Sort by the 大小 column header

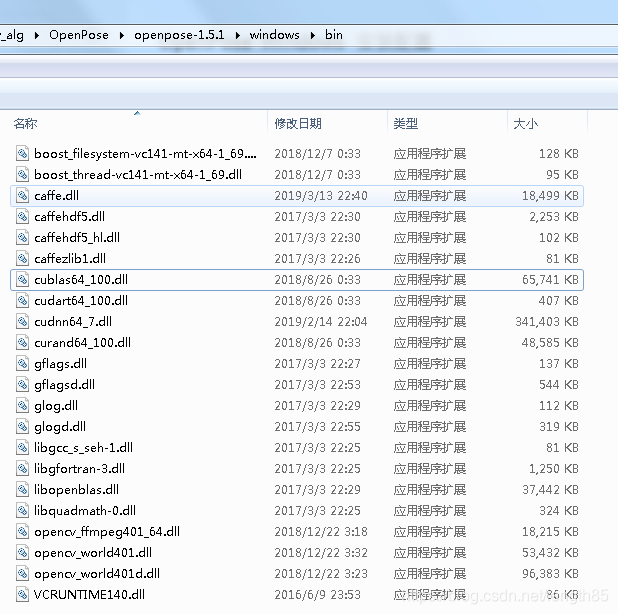(525, 124)
